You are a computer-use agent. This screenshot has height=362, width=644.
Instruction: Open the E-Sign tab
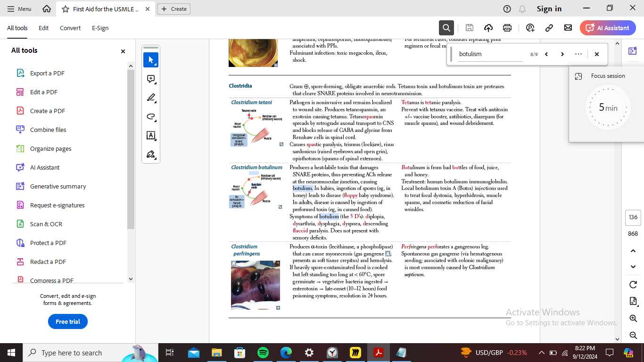(100, 28)
